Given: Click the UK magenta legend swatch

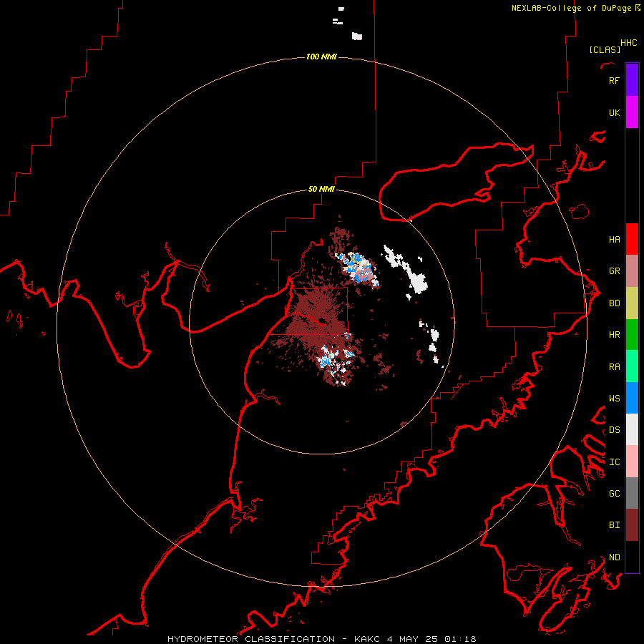Looking at the screenshot, I should (x=632, y=112).
